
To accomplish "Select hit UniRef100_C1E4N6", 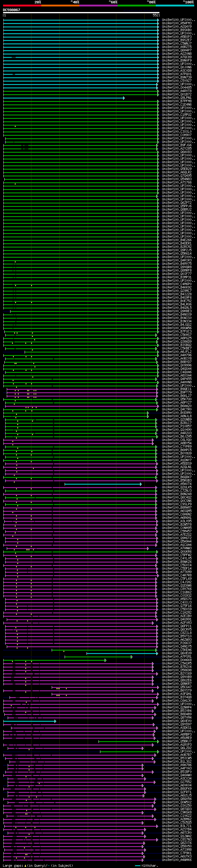I will click(177, 105).
